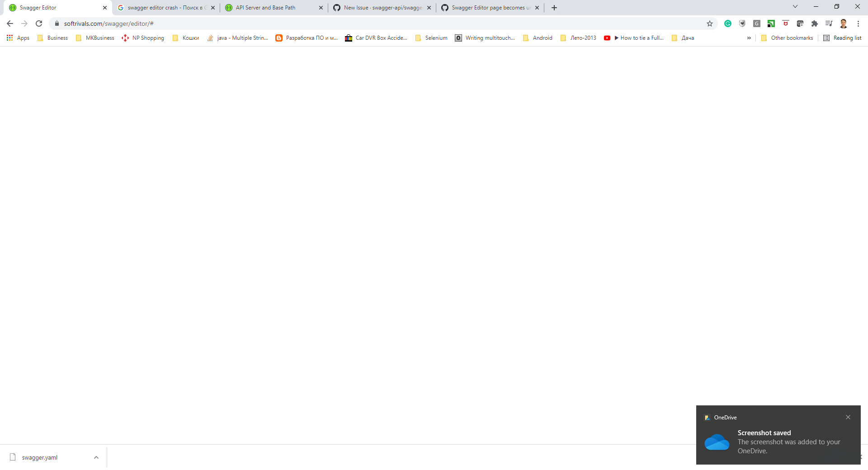
Task: Click the grey G extension icon
Action: 757,23
